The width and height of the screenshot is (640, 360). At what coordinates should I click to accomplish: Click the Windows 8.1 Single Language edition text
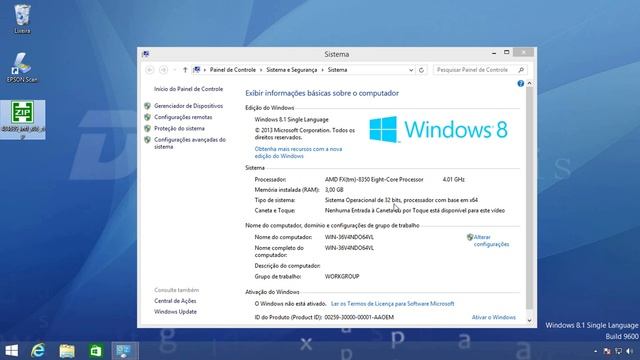pyautogui.click(x=291, y=120)
